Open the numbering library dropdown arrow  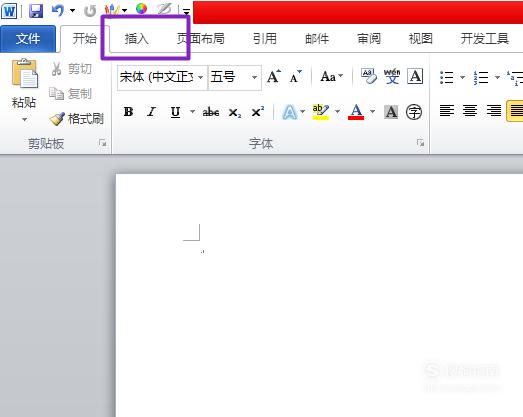tap(497, 77)
